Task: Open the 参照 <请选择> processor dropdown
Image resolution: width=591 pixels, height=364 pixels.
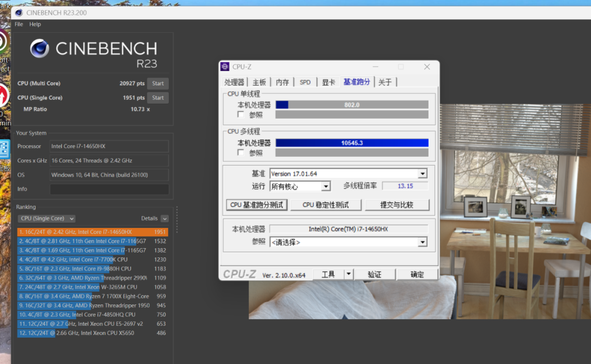Action: point(422,242)
